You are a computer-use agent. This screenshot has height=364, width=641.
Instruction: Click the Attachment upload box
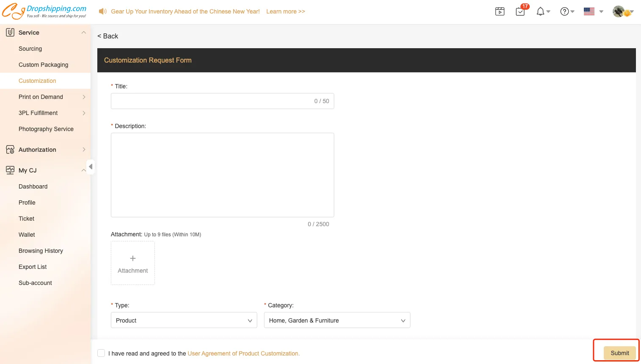(133, 263)
